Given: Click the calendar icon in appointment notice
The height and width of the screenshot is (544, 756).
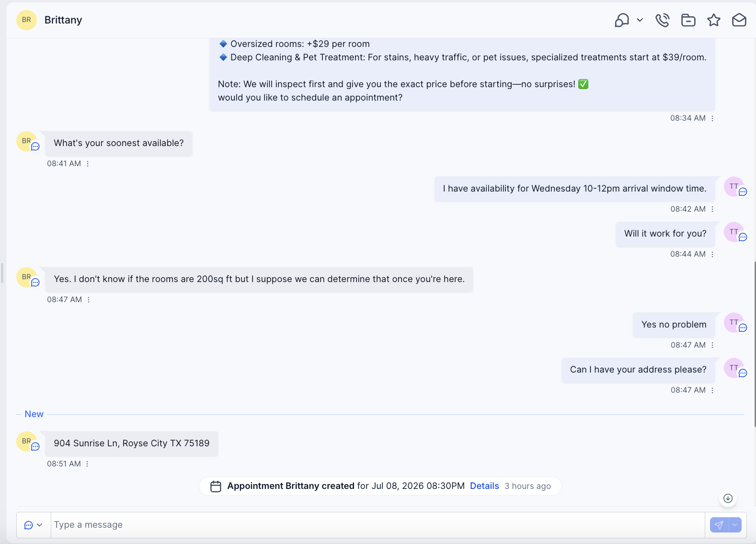Looking at the screenshot, I should pos(216,487).
